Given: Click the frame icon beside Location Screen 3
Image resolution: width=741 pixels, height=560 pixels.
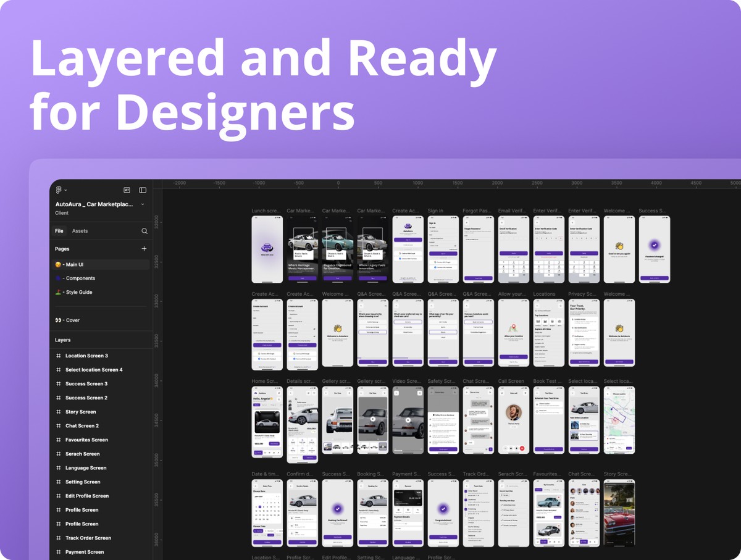Looking at the screenshot, I should coord(59,356).
